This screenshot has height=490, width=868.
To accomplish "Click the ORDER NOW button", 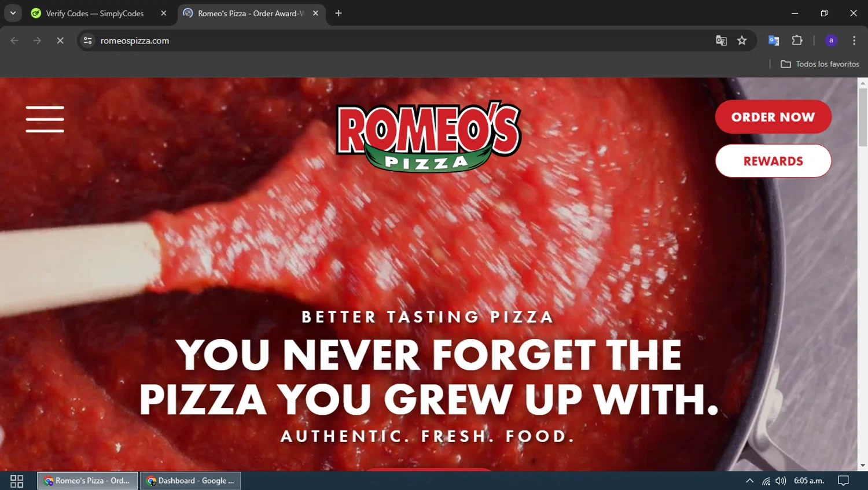I will (x=773, y=117).
